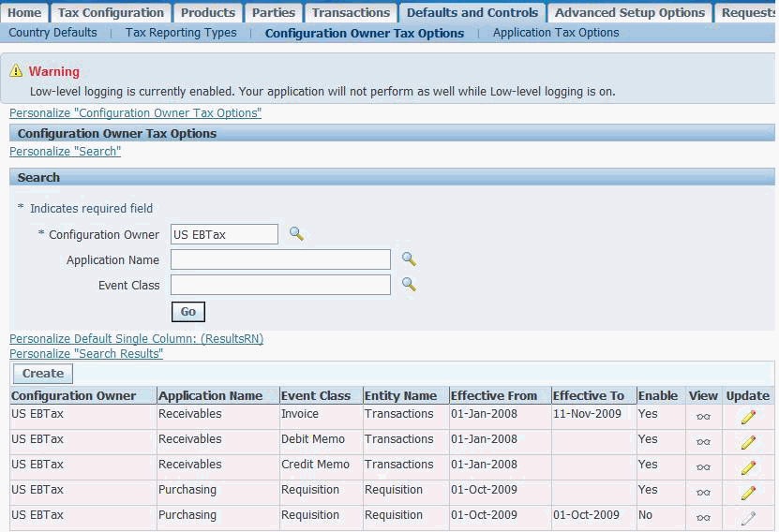This screenshot has width=779, height=532.
Task: Select Configuration Owner Tax Options subtab
Action: (364, 34)
